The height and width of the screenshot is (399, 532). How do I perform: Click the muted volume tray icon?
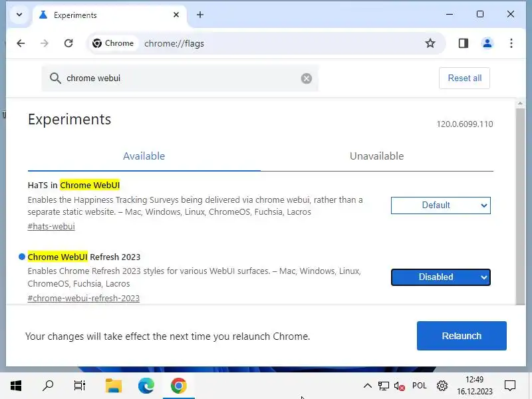400,386
